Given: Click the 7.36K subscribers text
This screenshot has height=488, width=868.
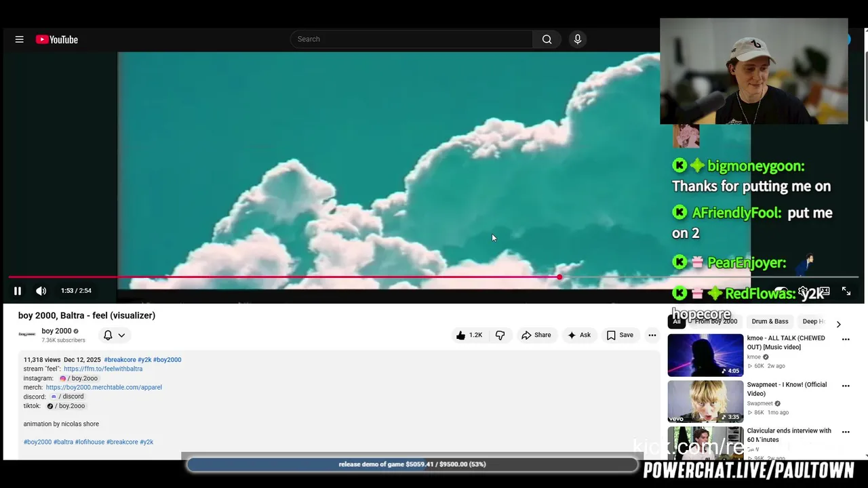Looking at the screenshot, I should [63, 340].
